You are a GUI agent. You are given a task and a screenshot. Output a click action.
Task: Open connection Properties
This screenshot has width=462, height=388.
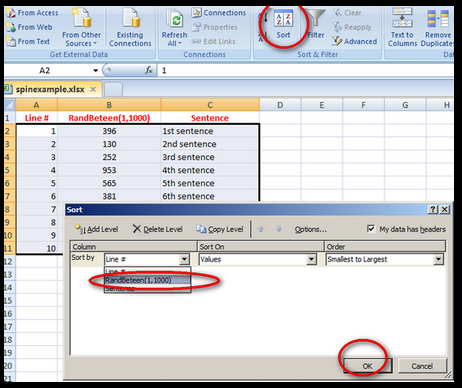[215, 27]
